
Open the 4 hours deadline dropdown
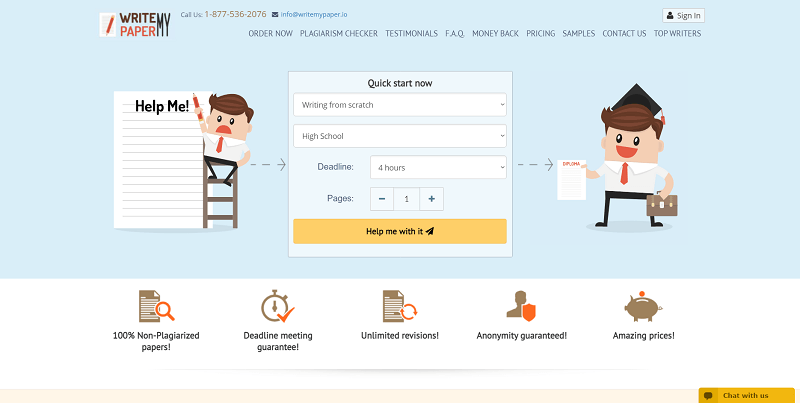tap(438, 167)
